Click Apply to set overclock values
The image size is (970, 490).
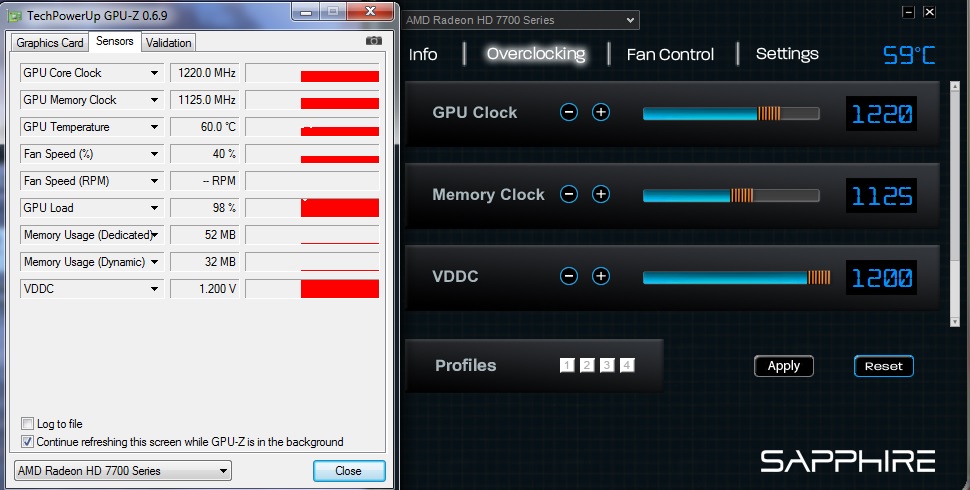(x=784, y=366)
